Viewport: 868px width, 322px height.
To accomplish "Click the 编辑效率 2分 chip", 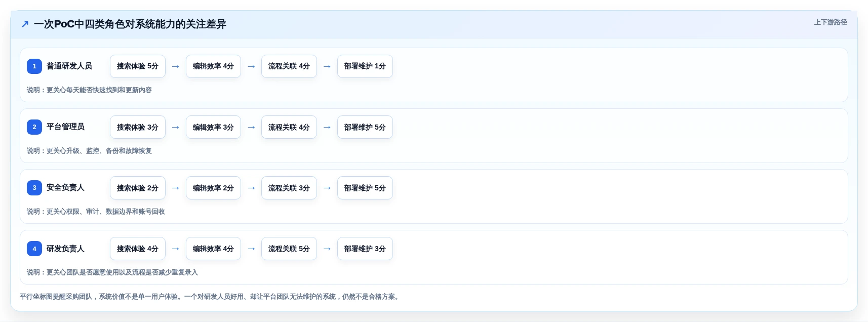I will click(x=213, y=188).
